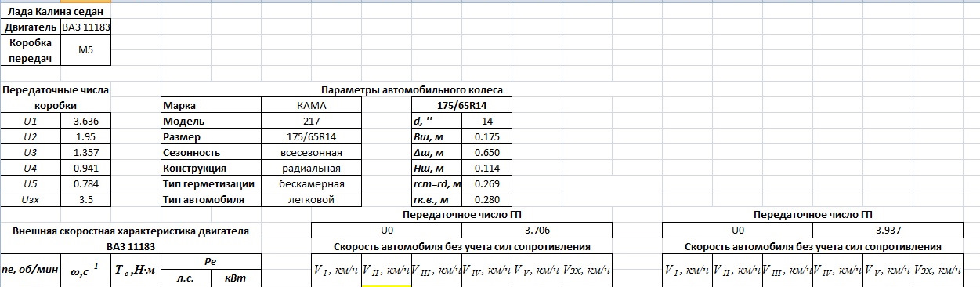Click the 'Двигатель' label cell
Image resolution: width=980 pixels, height=287 pixels.
(x=31, y=27)
